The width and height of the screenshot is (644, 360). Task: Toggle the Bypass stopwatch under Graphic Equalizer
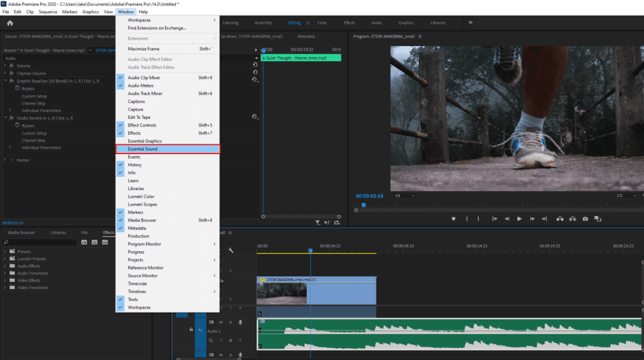point(17,89)
